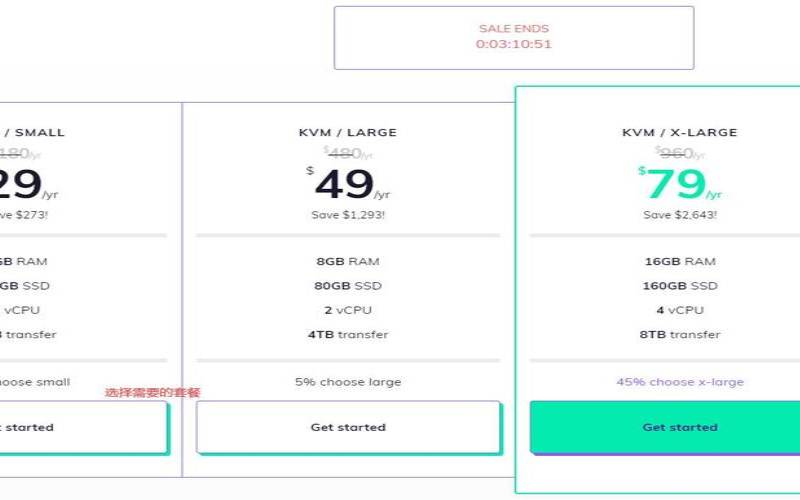Click the 8GB RAM spec line
The height and width of the screenshot is (500, 800).
(348, 262)
